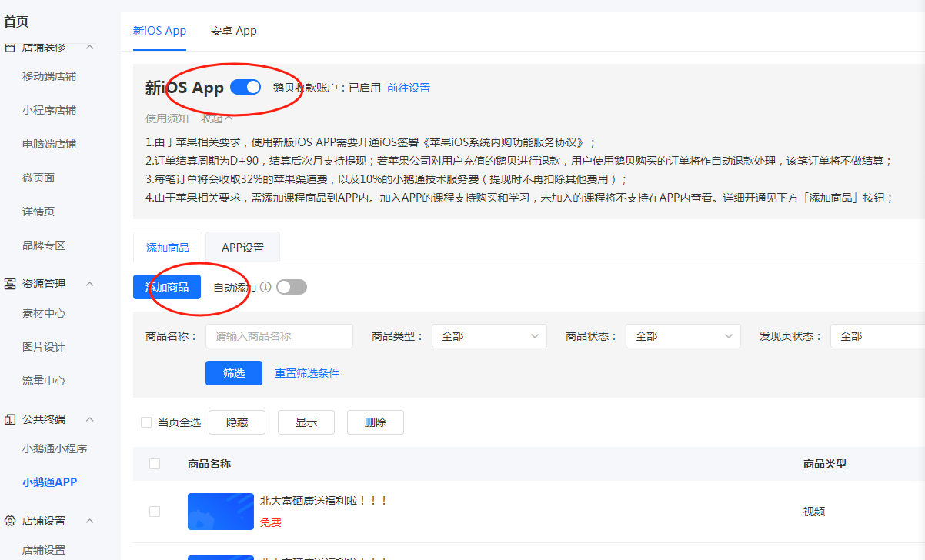Select the APP设置 sub-tab

[x=243, y=248]
